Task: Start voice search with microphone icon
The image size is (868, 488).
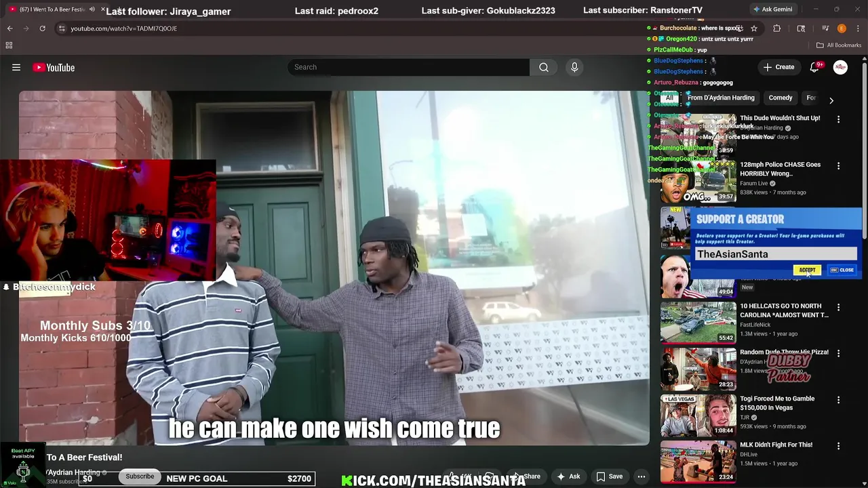Action: (574, 67)
